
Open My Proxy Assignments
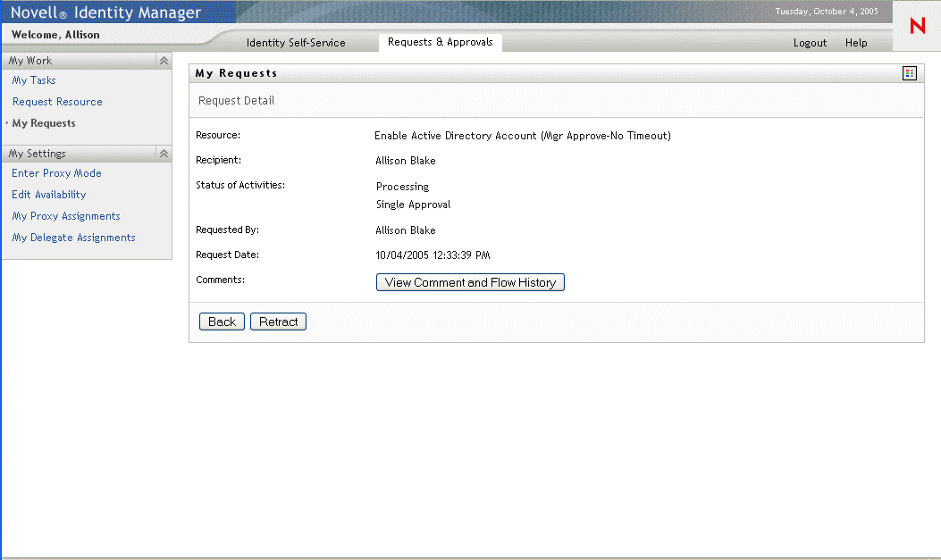pos(66,216)
